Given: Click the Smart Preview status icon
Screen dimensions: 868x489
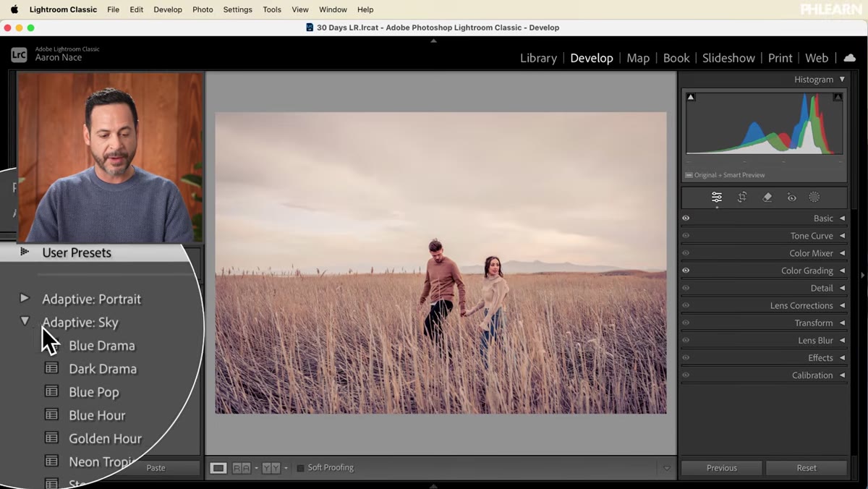Looking at the screenshot, I should [689, 175].
